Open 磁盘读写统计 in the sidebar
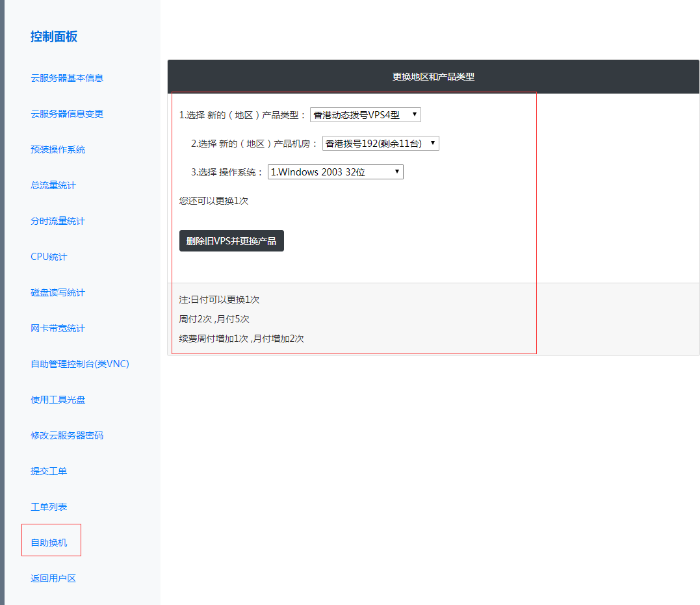 point(58,292)
